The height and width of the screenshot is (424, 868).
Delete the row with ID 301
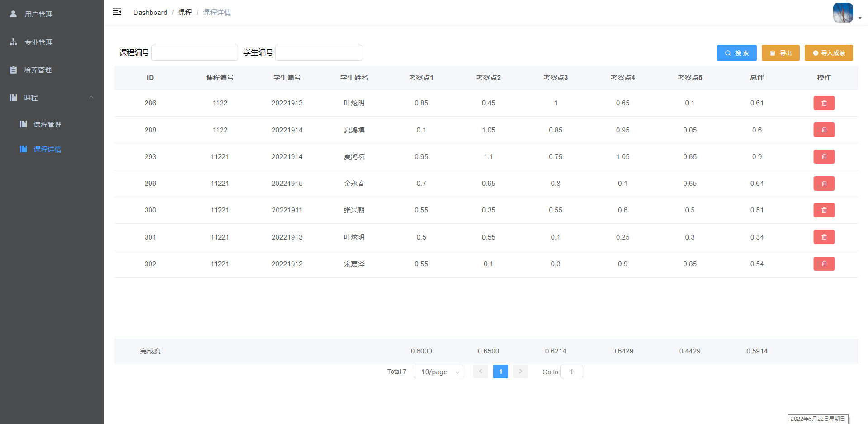pos(824,237)
